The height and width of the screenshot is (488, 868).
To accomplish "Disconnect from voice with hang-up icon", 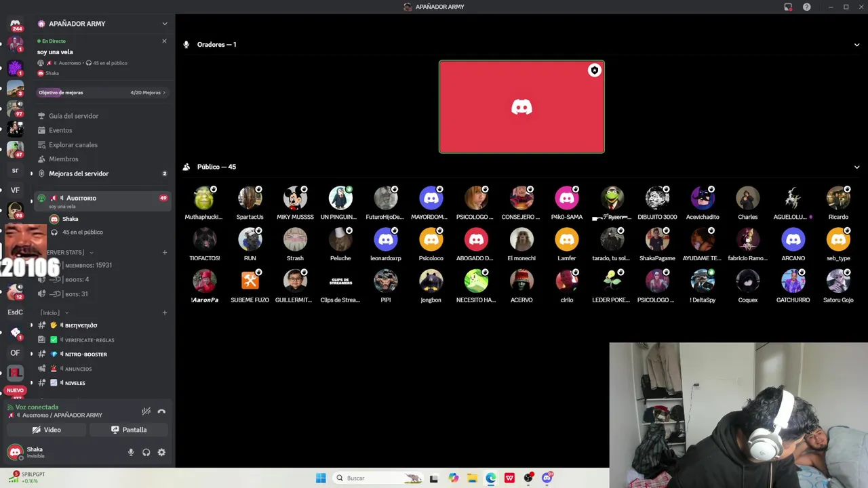I will pos(161,411).
